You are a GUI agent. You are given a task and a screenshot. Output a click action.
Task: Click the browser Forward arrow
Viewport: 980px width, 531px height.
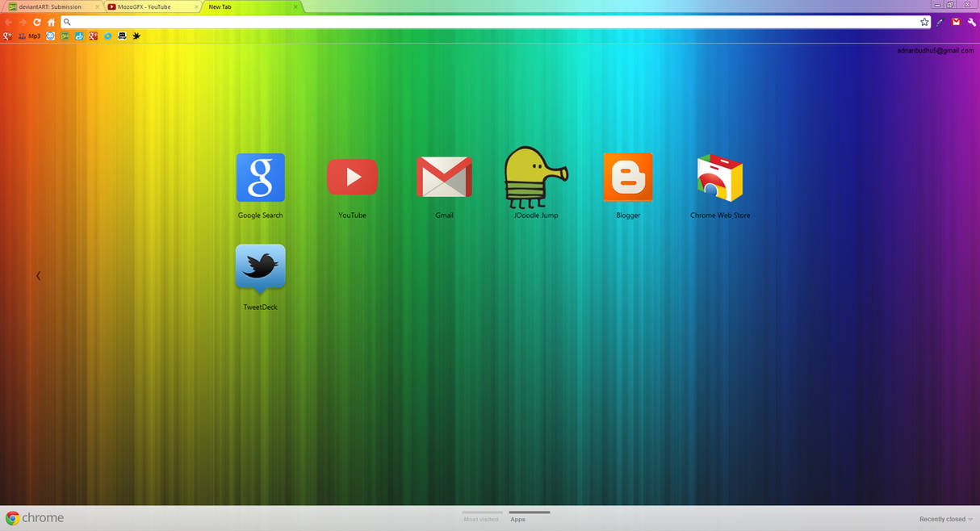coord(23,23)
